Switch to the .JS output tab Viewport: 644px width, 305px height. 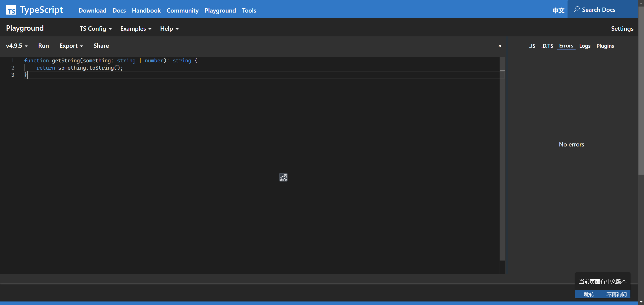pos(532,46)
